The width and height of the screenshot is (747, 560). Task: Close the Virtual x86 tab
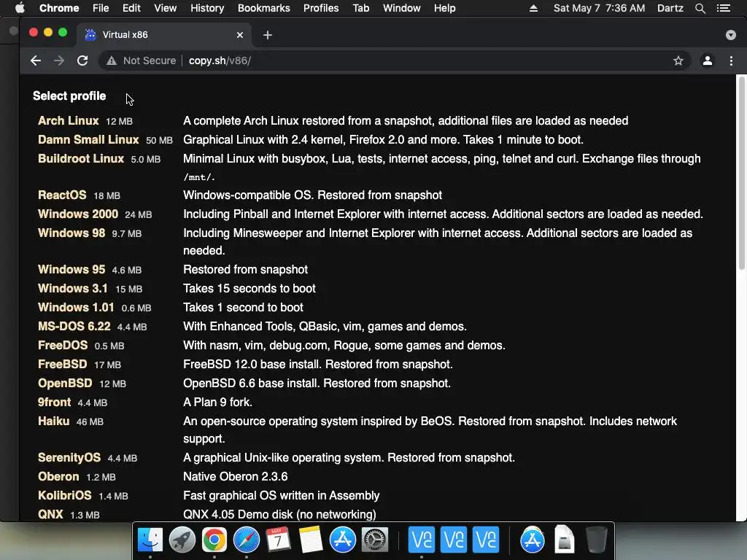point(240,35)
